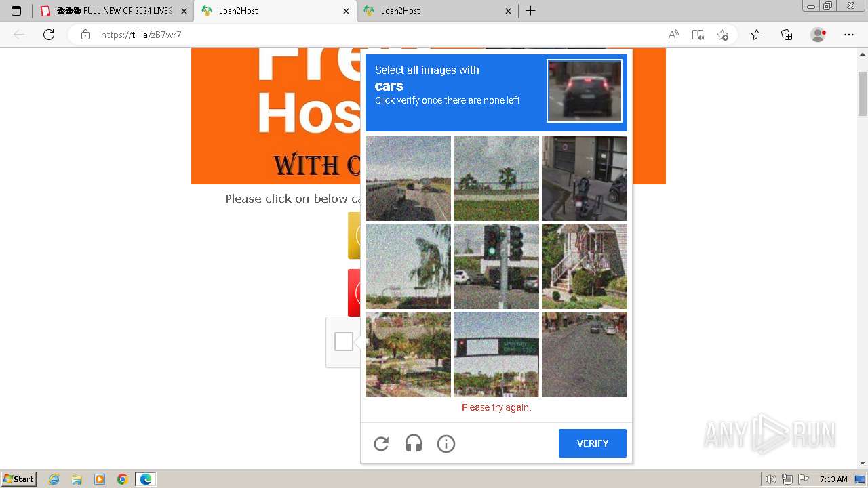Select the single palm tree sky tile
The image size is (868, 488).
tap(408, 266)
